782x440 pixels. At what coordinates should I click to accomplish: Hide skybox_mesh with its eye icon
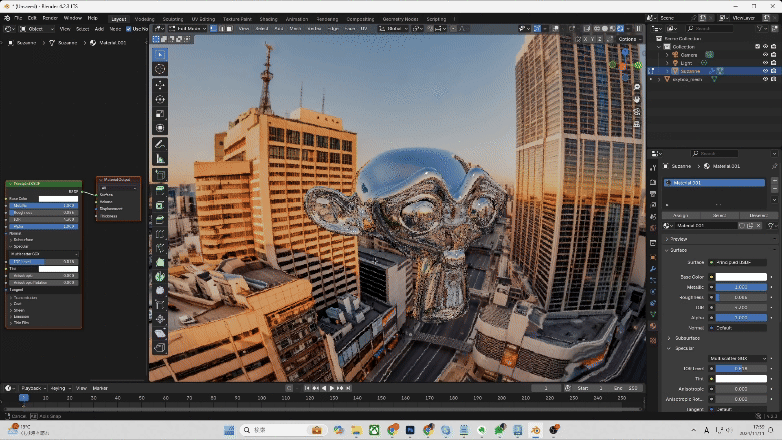click(x=765, y=79)
